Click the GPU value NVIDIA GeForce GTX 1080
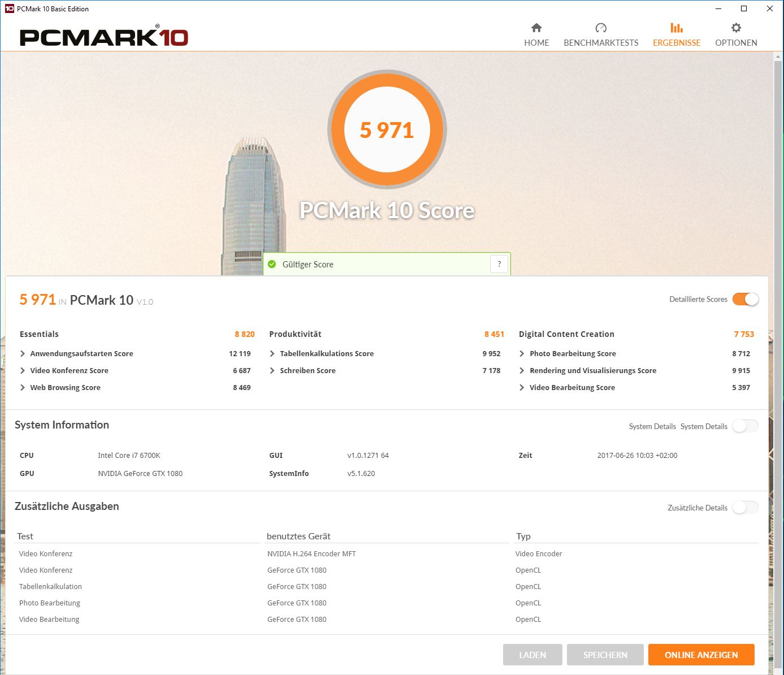 (x=140, y=473)
